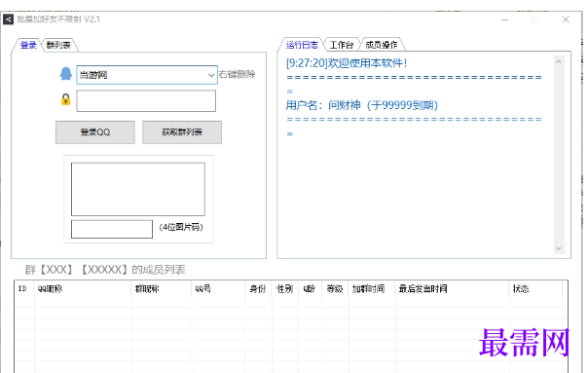Click the log scrollbar up arrow
588x373 pixels.
[559, 61]
